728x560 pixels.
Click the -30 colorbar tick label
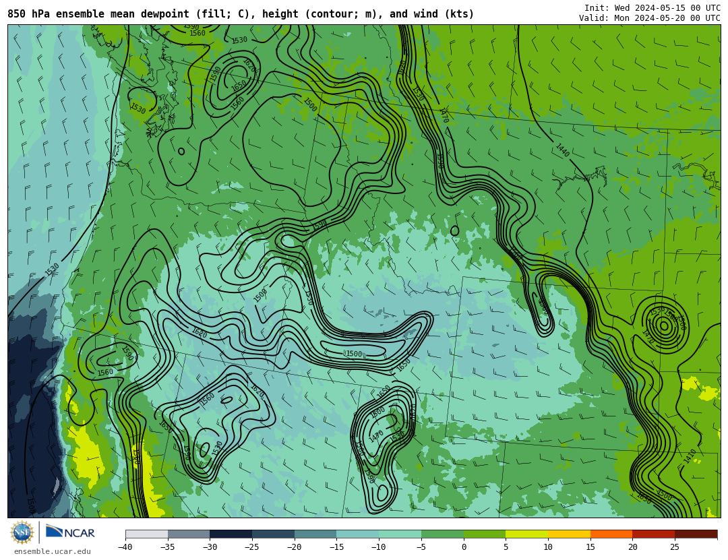tap(210, 547)
